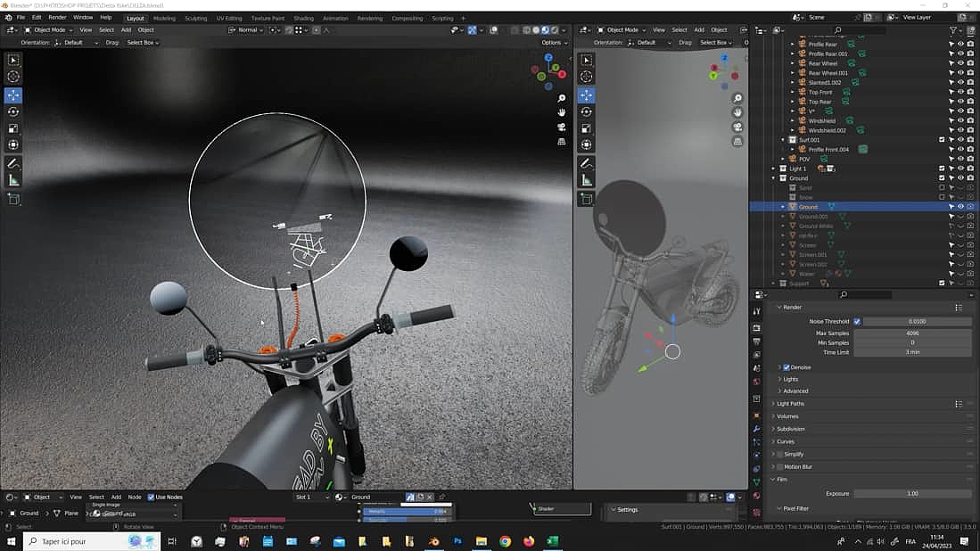Pick the Measure tool in left viewport
The image size is (980, 551).
[13, 181]
